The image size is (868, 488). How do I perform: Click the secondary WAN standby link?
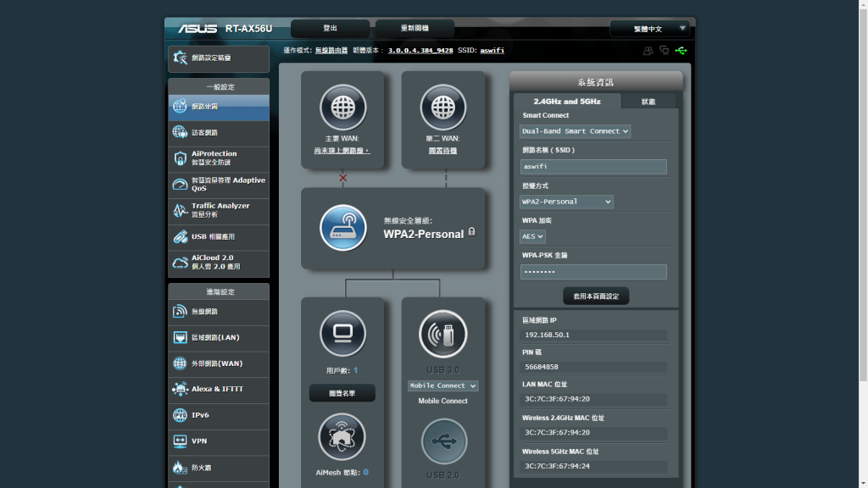[x=442, y=151]
